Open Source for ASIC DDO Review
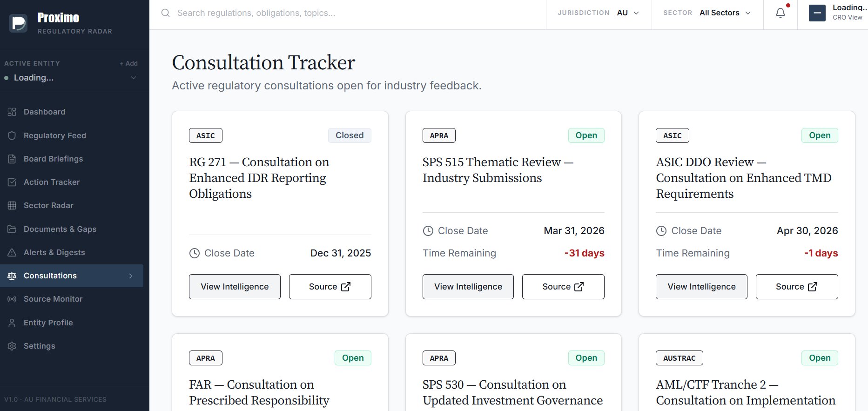This screenshot has height=411, width=868. [797, 287]
